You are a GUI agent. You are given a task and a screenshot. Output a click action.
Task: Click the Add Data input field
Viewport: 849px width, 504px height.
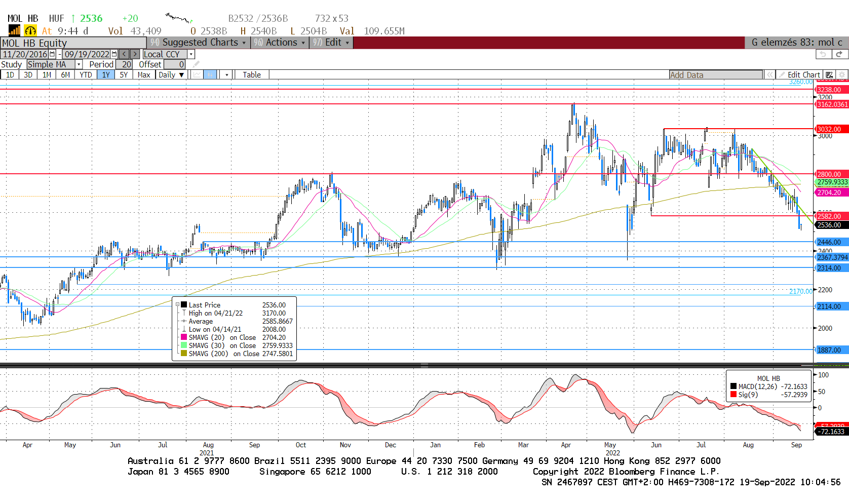tap(716, 75)
